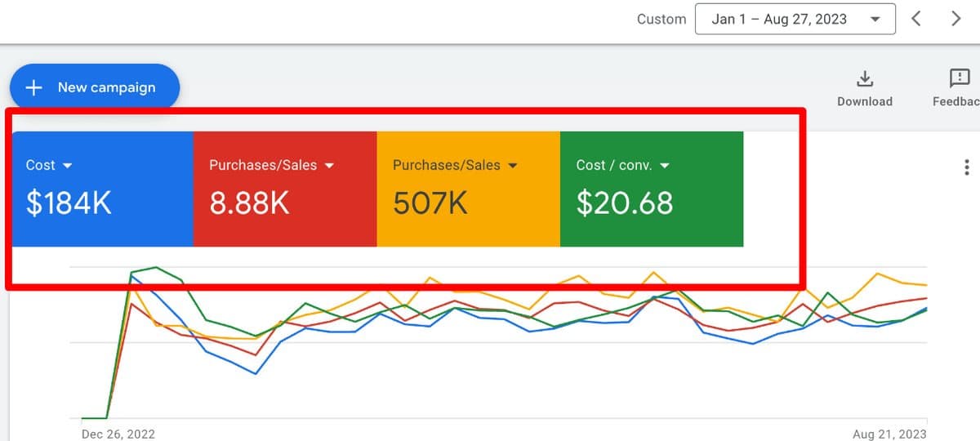980x441 pixels.
Task: Open the date range dropdown Jan 1 – Aug 27, 2023
Action: (795, 19)
